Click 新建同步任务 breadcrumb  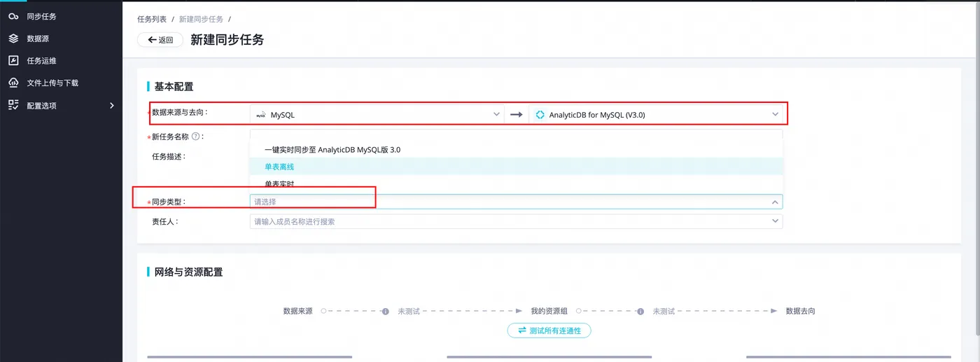coord(201,19)
